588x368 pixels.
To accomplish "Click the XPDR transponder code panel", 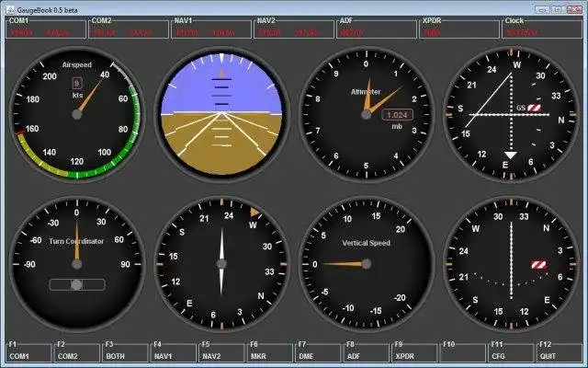I will tap(459, 29).
